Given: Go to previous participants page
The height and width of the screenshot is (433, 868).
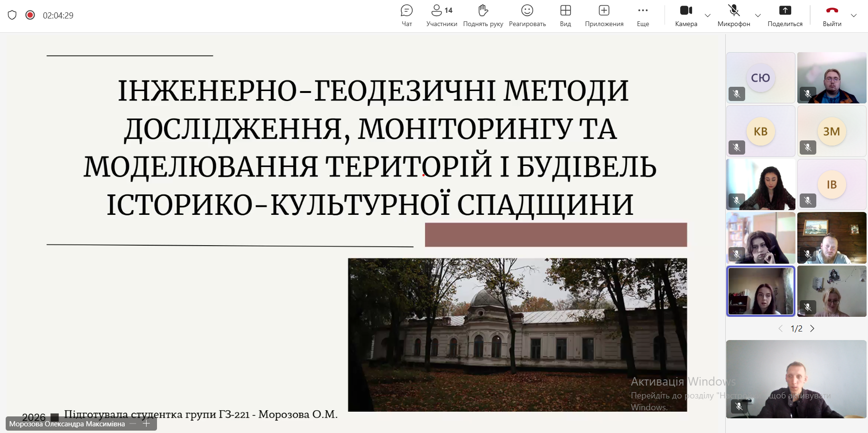Looking at the screenshot, I should 781,329.
